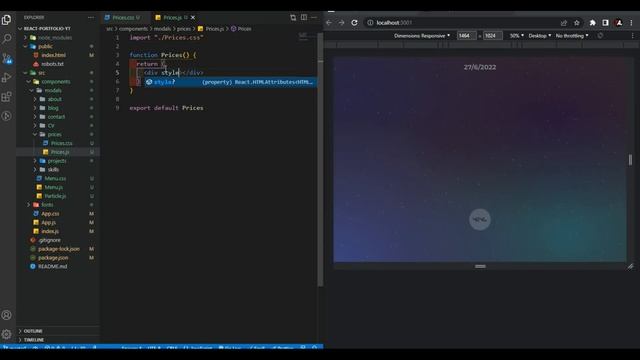Open the browser Extensions puzzle icon
The height and width of the screenshot is (360, 640).
592,23
